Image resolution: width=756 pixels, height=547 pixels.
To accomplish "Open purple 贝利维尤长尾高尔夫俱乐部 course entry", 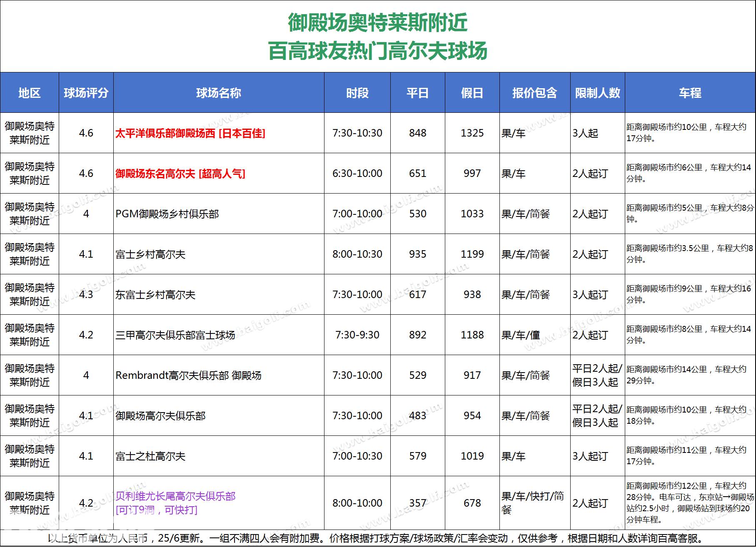I will (175, 497).
